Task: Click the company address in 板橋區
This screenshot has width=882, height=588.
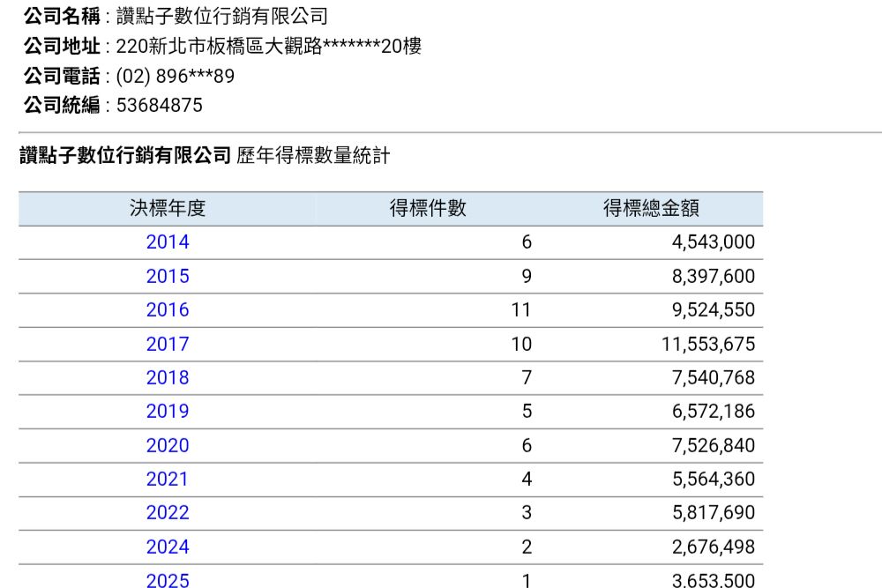Action: pos(269,46)
